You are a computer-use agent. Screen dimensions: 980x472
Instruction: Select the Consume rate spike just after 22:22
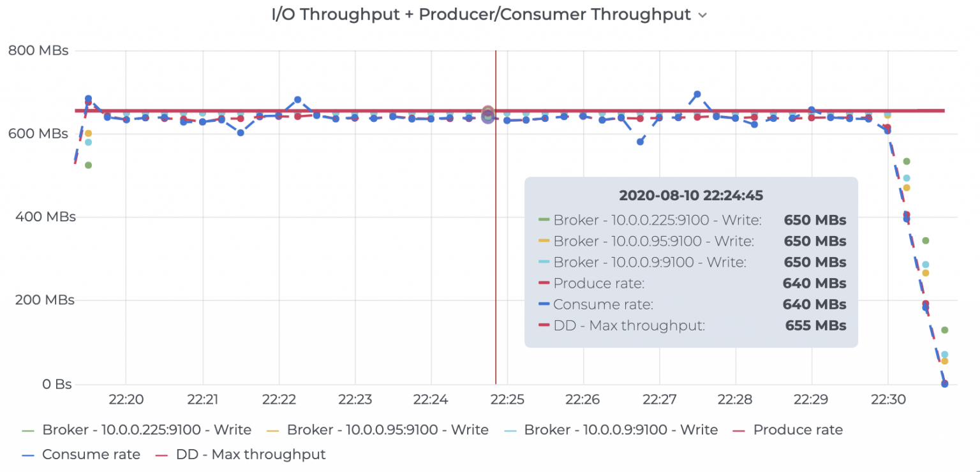[x=297, y=100]
